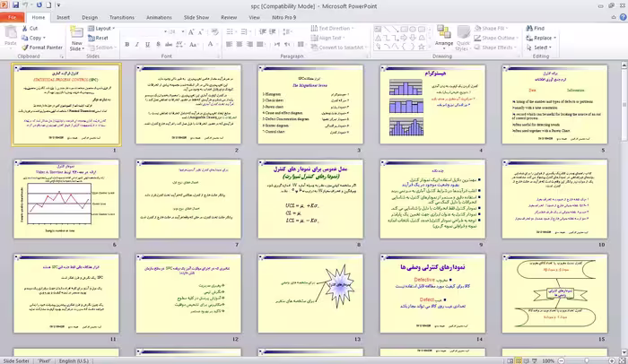The image size is (628, 364).
Task: Select the Oval shape in shapes gallery
Action: (413, 30)
